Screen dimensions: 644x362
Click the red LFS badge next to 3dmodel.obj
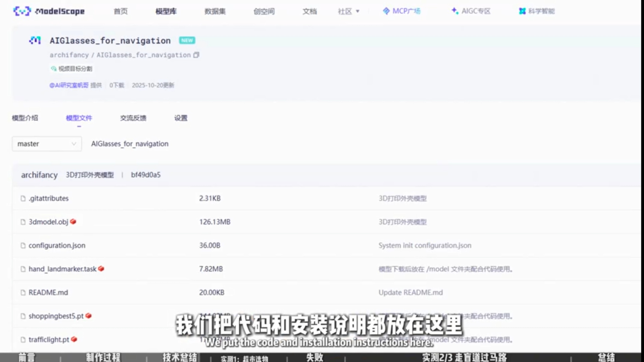click(73, 222)
